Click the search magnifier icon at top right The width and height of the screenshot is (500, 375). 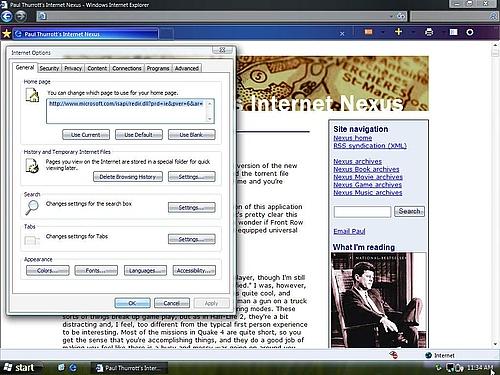493,16
